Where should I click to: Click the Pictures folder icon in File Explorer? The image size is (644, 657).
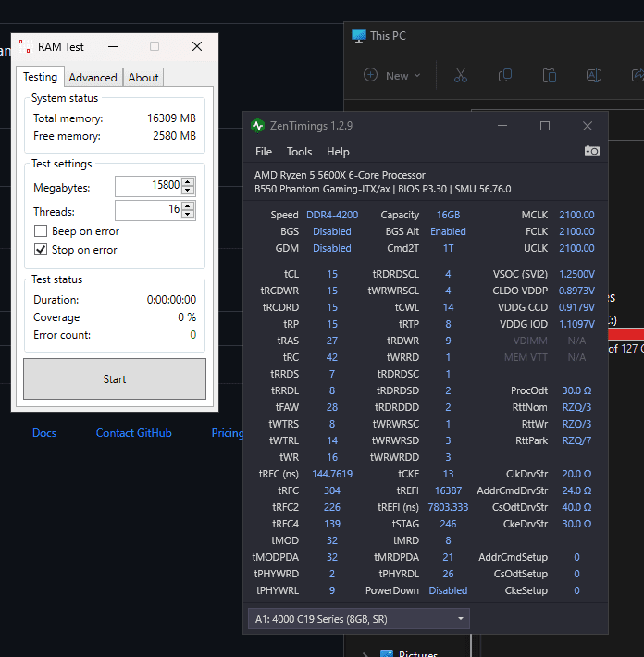[387, 653]
